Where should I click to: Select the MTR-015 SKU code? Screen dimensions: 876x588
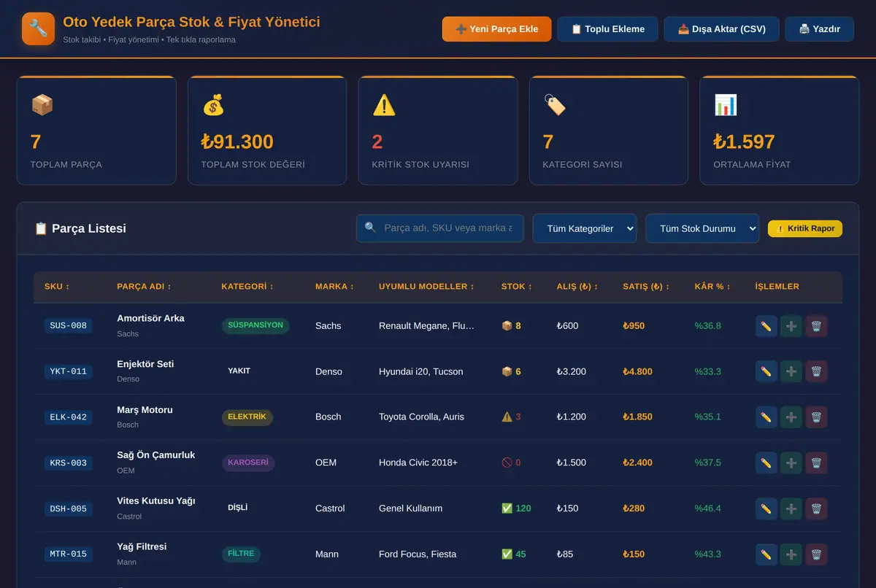68,554
